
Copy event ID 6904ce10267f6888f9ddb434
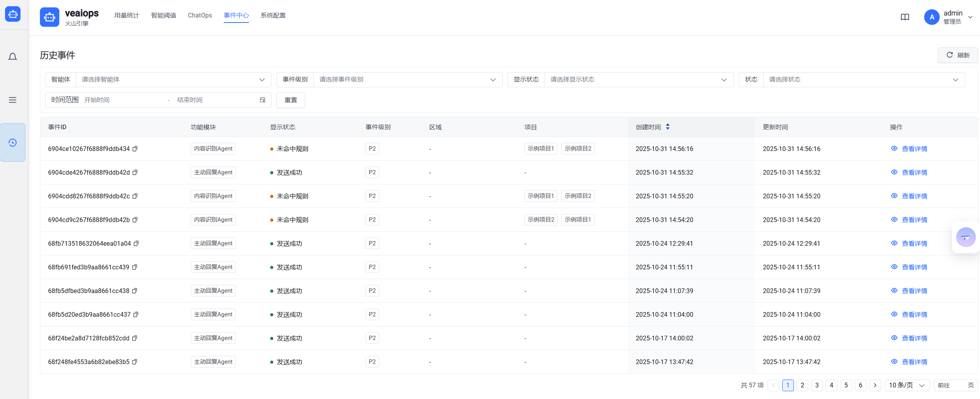[135, 149]
